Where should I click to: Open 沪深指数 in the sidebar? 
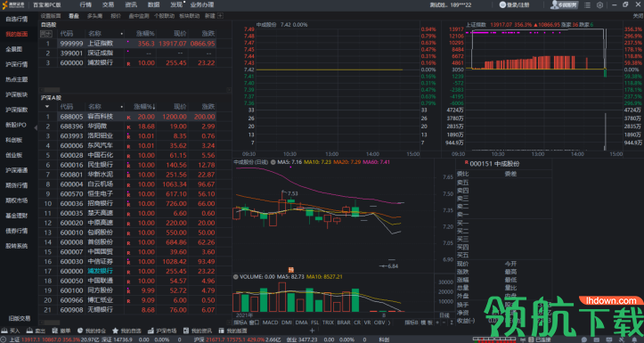pyautogui.click(x=16, y=110)
